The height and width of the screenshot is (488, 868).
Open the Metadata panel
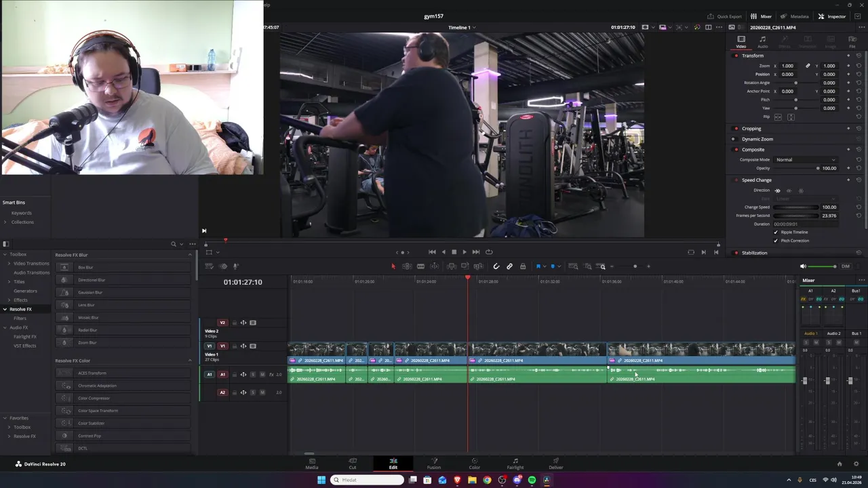[795, 16]
